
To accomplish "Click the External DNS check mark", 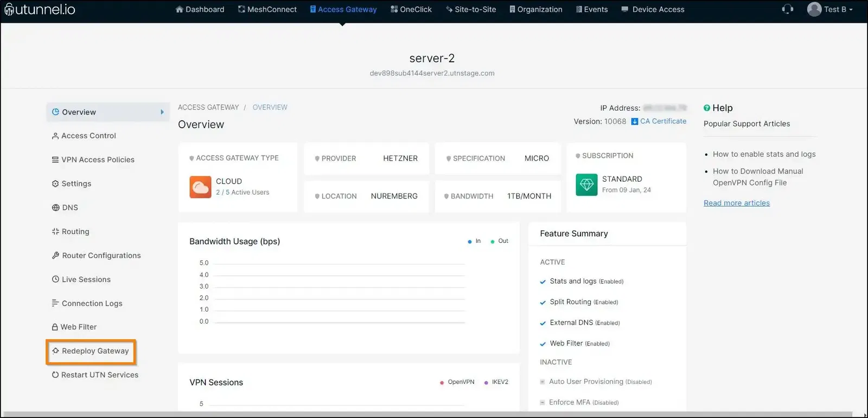I will pyautogui.click(x=543, y=323).
